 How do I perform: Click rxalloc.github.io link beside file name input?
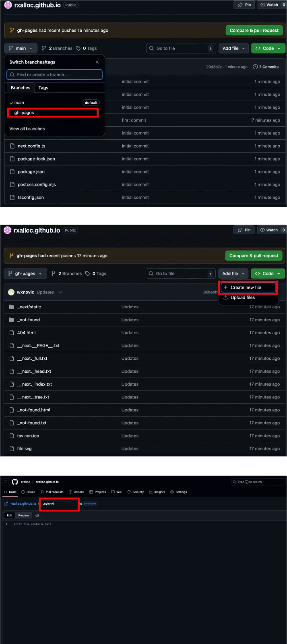[23, 504]
